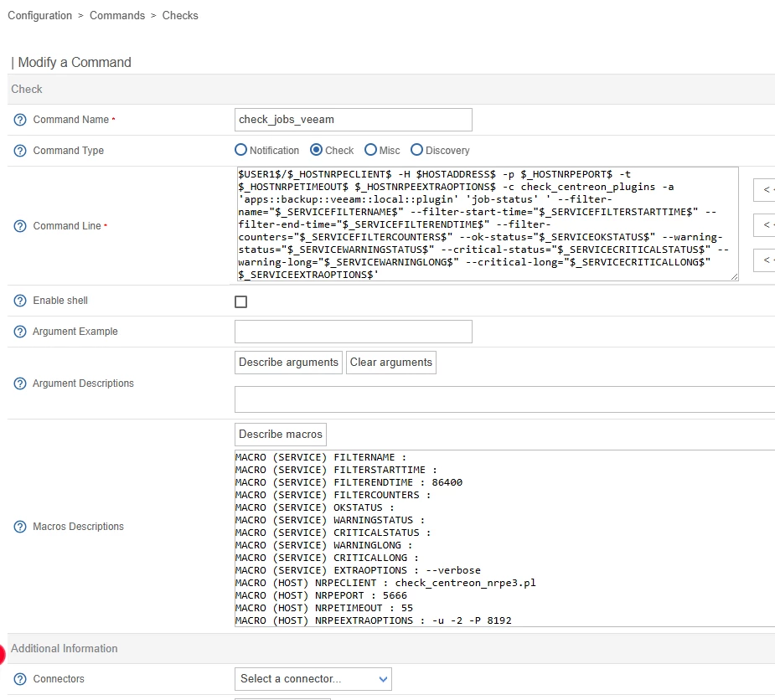Click 'MACRO (SERVICE) CRITICALSTATUS' line
This screenshot has width=775, height=700.
[333, 533]
